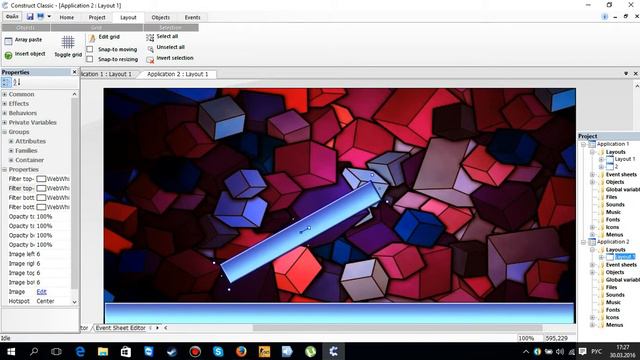Open the Event Sheet Editor bottom tab
Viewport: 640px width, 360px height.
coord(120,328)
